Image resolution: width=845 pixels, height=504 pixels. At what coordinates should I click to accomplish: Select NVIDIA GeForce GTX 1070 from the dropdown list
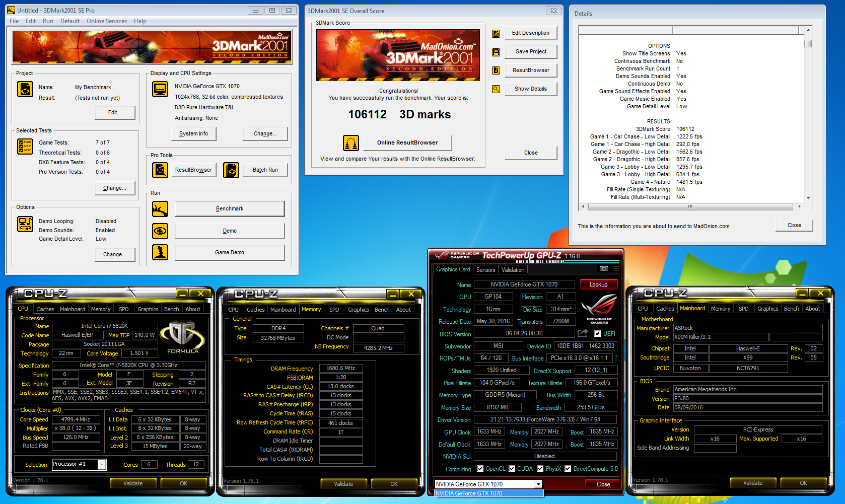pos(489,493)
